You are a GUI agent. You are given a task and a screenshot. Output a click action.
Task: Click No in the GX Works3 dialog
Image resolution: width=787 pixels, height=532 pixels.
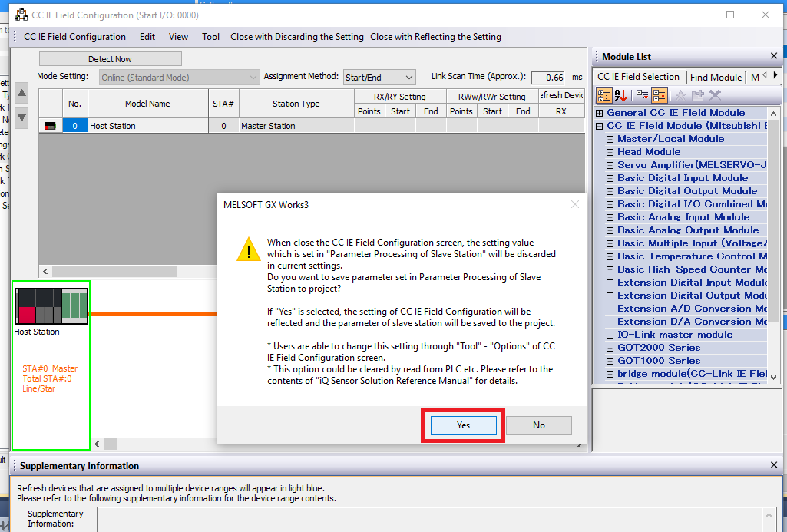pyautogui.click(x=538, y=425)
